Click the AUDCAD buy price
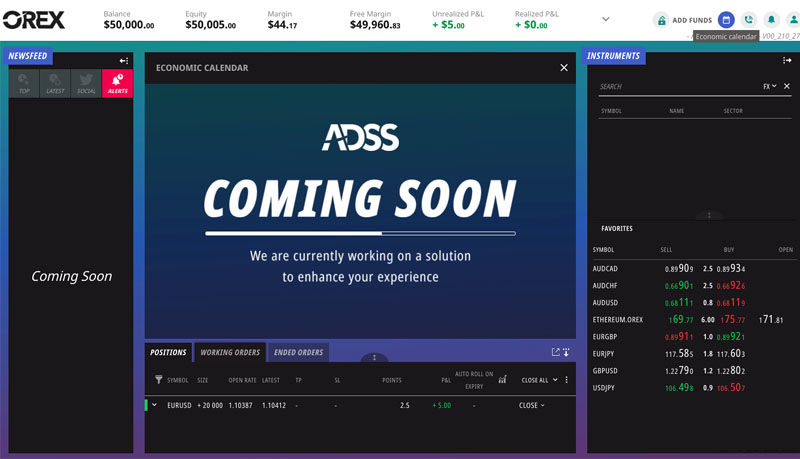 click(x=731, y=268)
